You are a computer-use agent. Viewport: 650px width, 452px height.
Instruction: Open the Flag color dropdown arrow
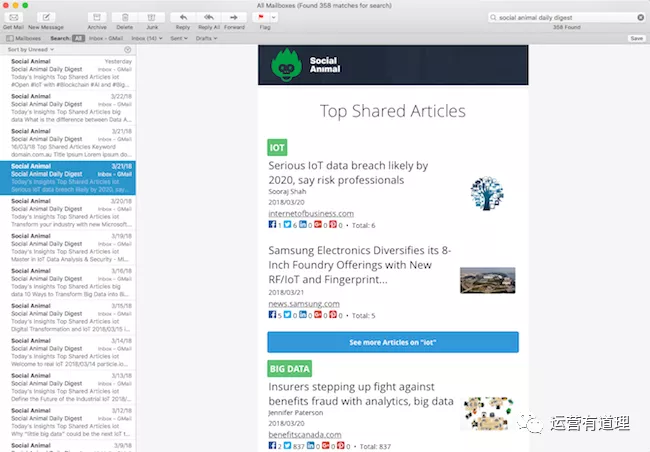(274, 17)
